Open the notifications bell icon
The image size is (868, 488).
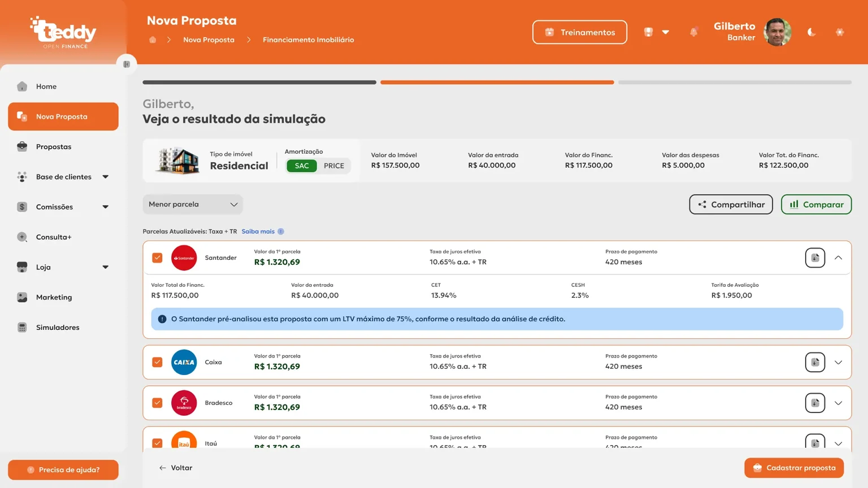pyautogui.click(x=693, y=32)
